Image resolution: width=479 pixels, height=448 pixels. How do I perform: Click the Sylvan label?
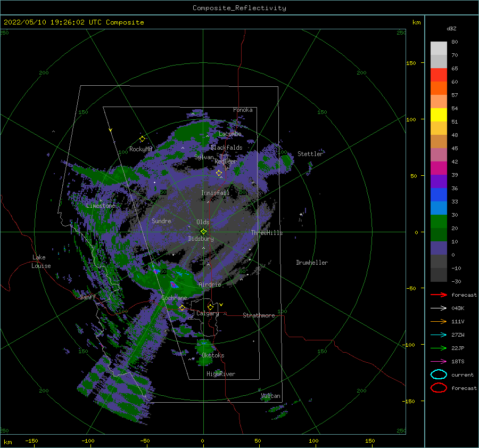[204, 157]
